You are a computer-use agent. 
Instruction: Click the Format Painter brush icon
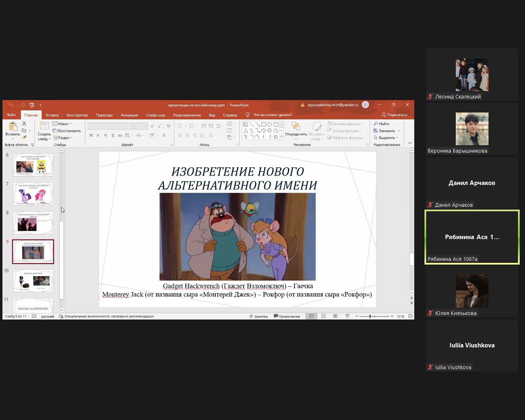(x=24, y=137)
